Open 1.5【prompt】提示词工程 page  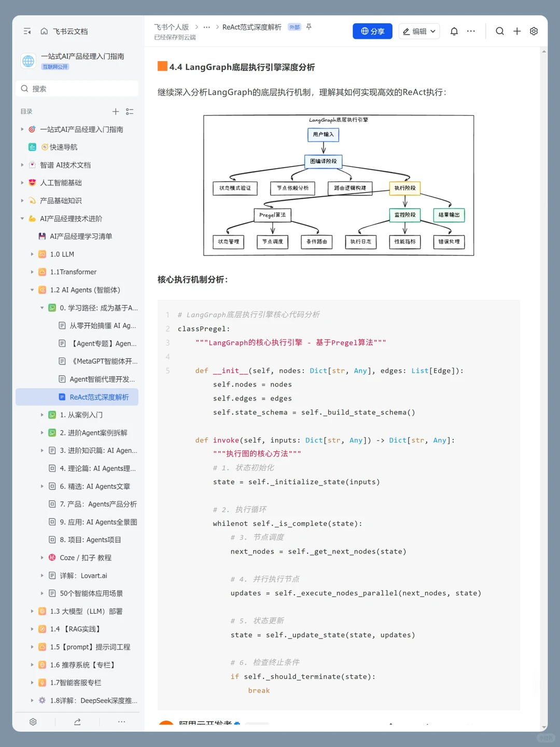click(x=77, y=647)
